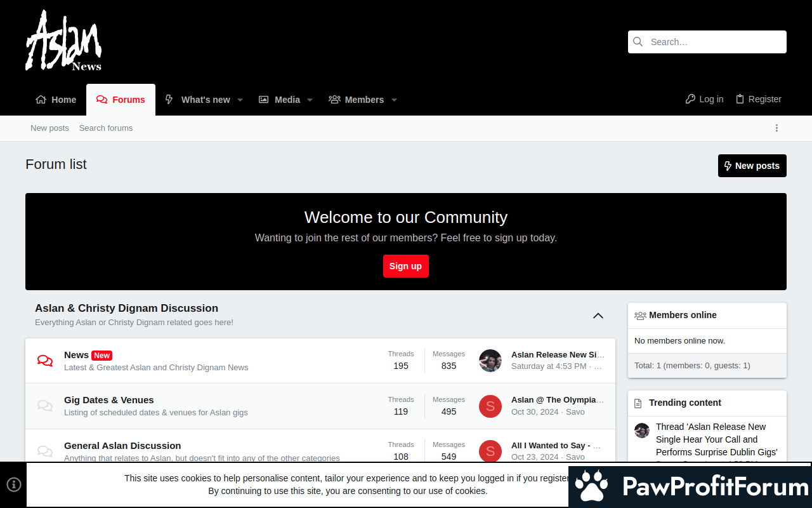812x508 pixels.
Task: Click 'No members online now.' text
Action: click(679, 341)
